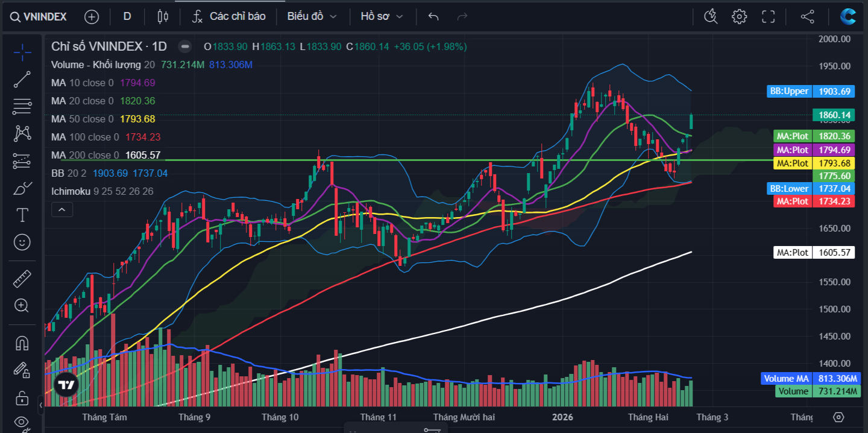This screenshot has height=433, width=868.
Task: Open the candlestick chart style picker
Action: point(162,16)
